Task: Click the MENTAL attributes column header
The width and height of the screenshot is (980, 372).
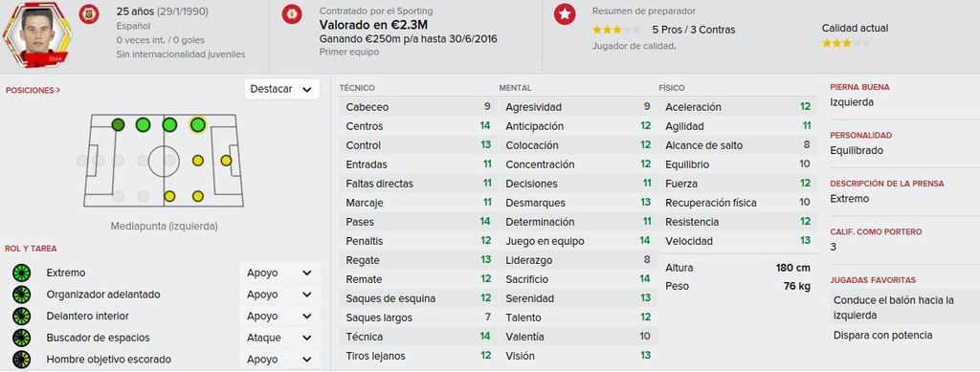Action: point(515,88)
